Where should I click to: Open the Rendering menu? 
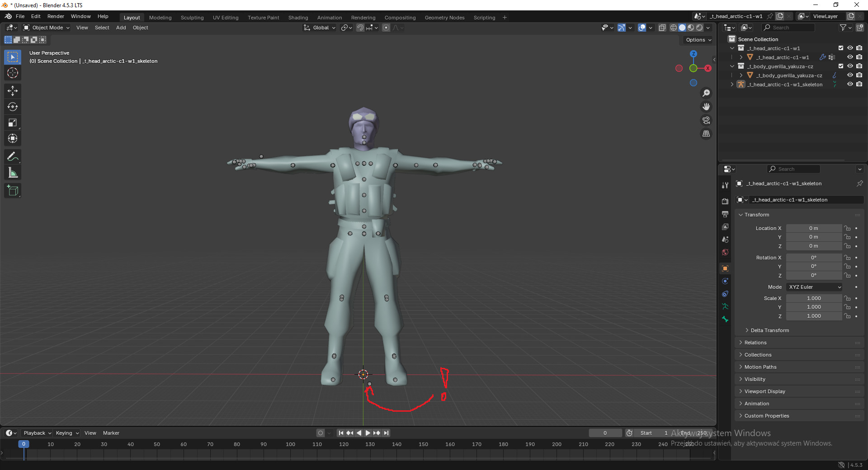pos(363,17)
